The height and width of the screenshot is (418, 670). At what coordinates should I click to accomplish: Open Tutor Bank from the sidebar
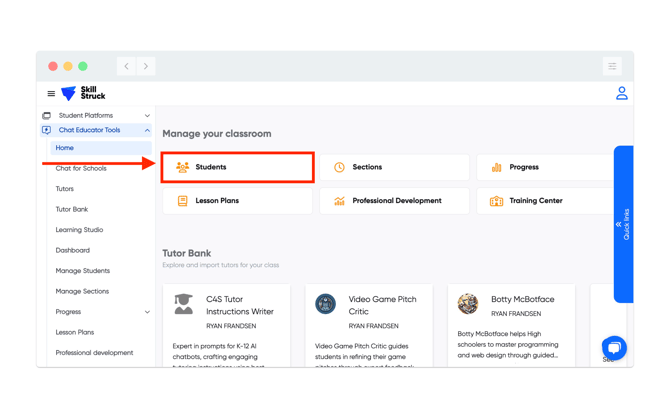tap(72, 209)
